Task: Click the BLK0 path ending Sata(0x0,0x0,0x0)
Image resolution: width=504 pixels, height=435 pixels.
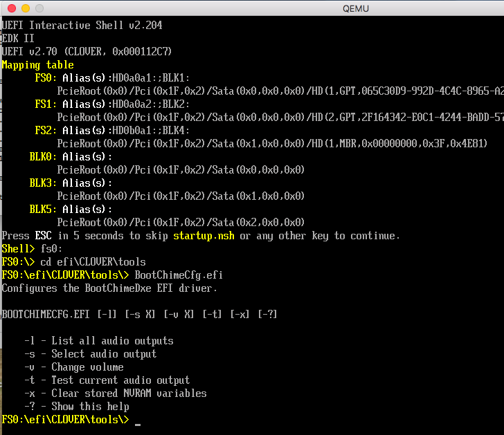Action: (181, 170)
